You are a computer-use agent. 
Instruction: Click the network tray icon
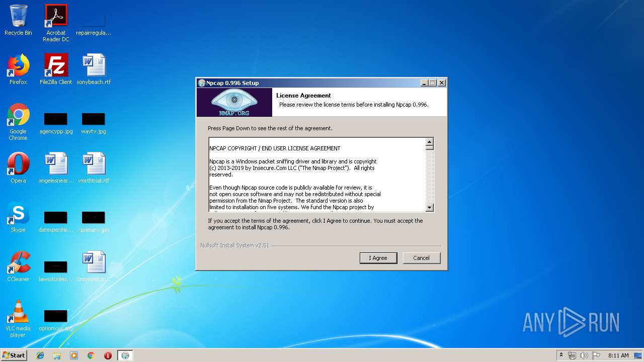click(x=572, y=355)
